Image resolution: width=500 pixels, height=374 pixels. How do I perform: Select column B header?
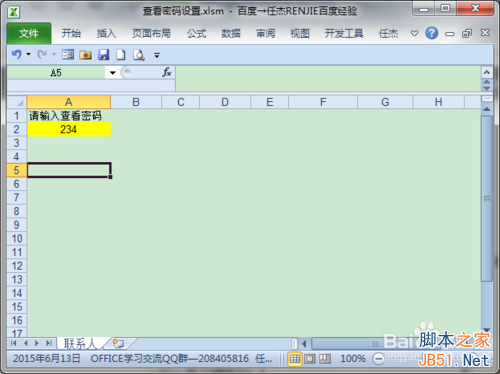click(x=136, y=102)
